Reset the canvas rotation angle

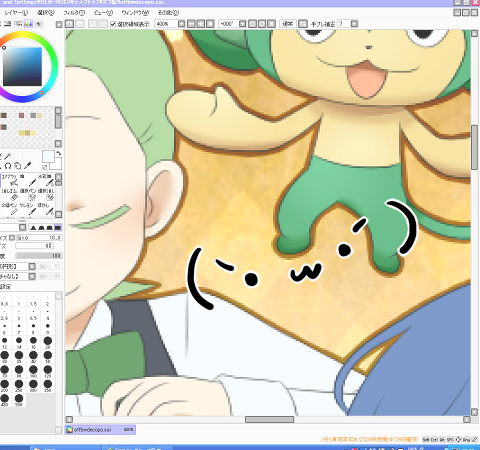271,24
